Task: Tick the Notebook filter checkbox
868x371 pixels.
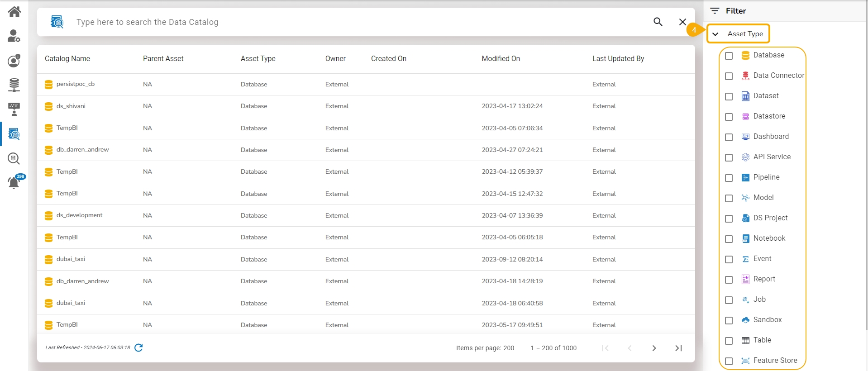Action: tap(729, 239)
